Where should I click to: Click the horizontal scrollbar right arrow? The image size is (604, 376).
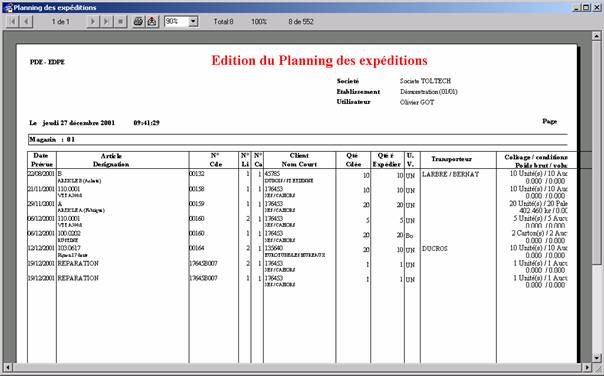pyautogui.click(x=587, y=367)
